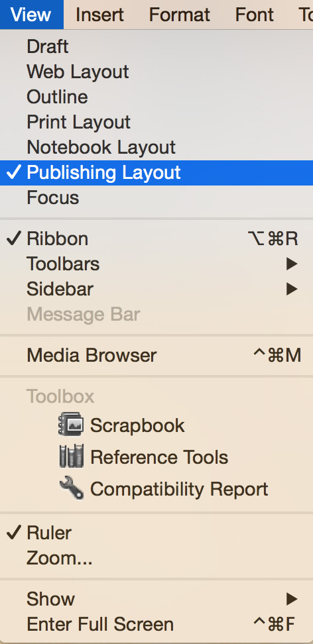
Task: Expand the Toolbars submenu arrow
Action: tap(292, 264)
